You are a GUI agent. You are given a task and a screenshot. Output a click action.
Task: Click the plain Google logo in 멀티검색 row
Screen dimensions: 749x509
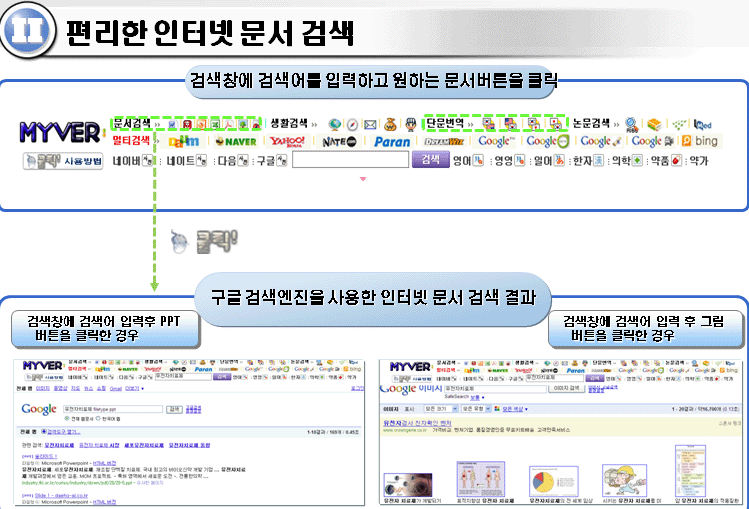coord(497,141)
